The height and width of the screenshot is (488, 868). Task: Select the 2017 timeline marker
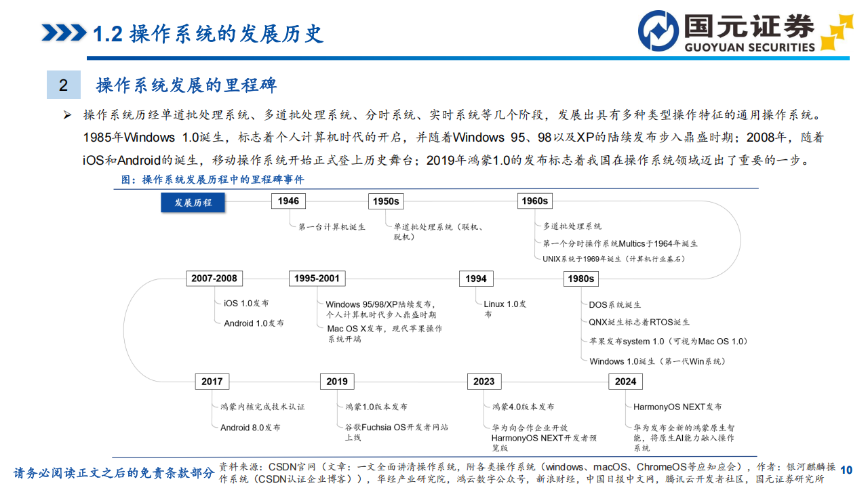click(x=212, y=381)
